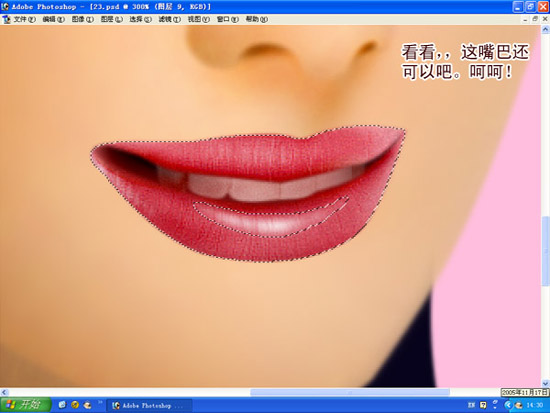
Task: Open the 文件(F) File menu
Action: pos(25,19)
